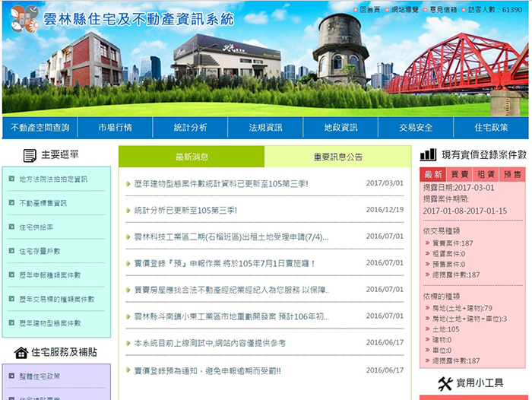Open 歷年交易標的種類案件數 in main menu
The width and height of the screenshot is (532, 400).
click(x=57, y=299)
